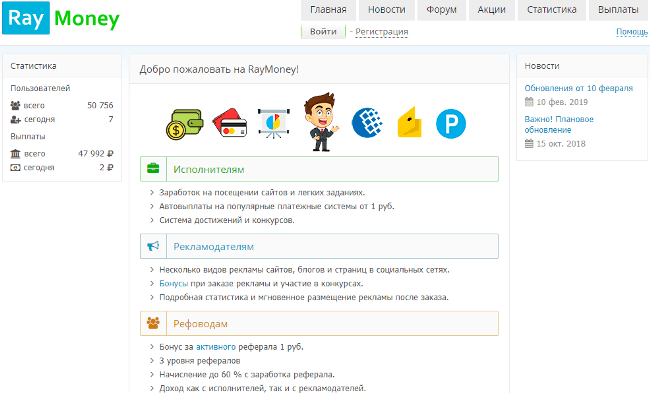Image resolution: width=650 pixels, height=393 pixels.
Task: Click the Выплаты label in statistics panel
Action: [28, 136]
